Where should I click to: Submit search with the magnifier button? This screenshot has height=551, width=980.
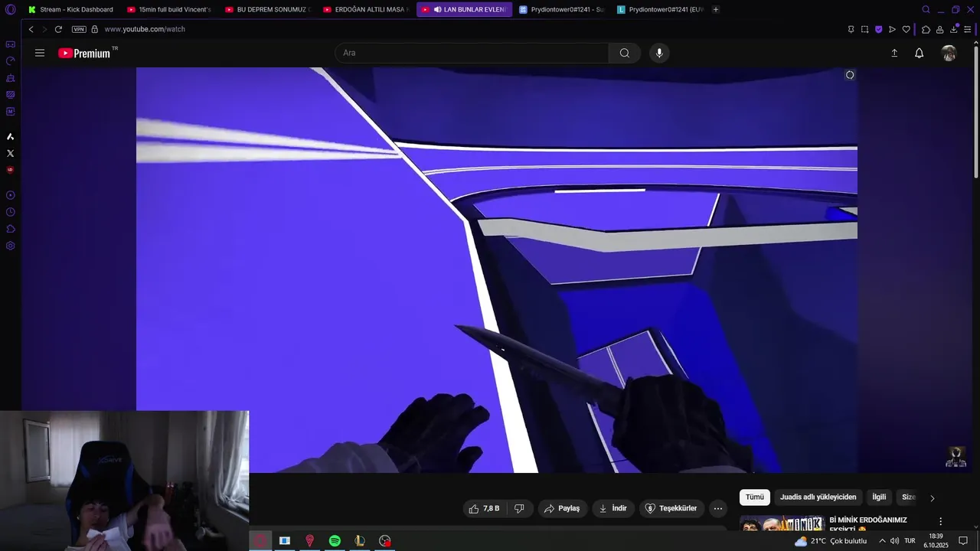625,53
